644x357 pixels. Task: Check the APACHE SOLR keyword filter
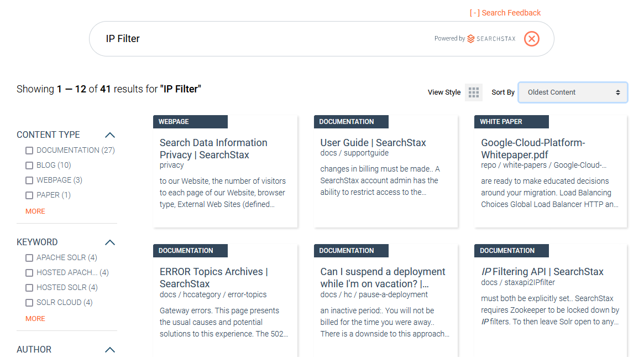29,257
